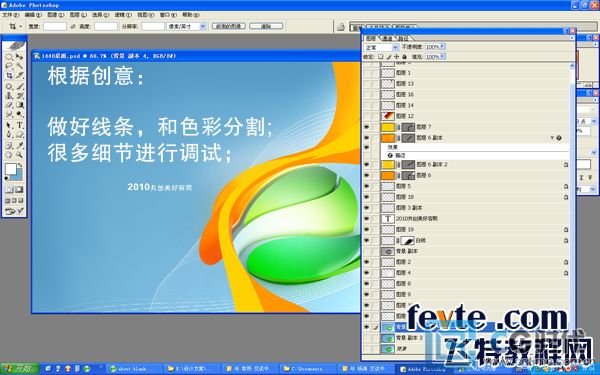Switch to 路径 paths tab
The width and height of the screenshot is (600, 375).
pyautogui.click(x=403, y=38)
